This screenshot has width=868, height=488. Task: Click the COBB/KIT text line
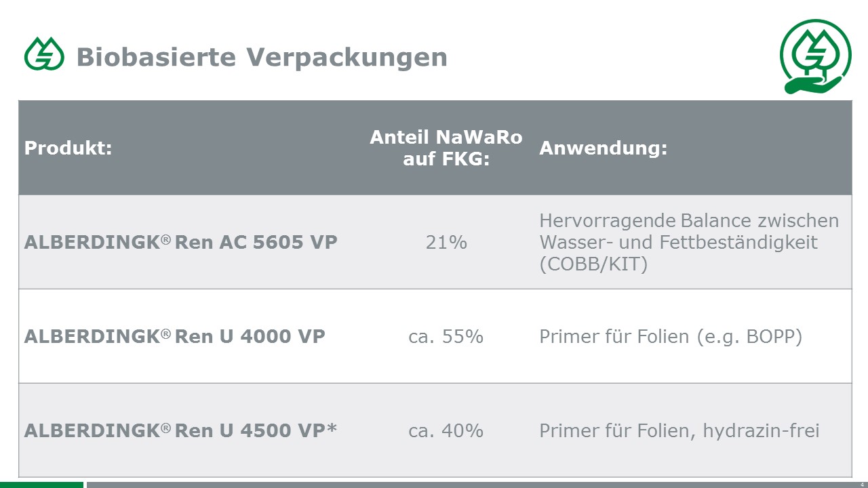click(x=593, y=264)
